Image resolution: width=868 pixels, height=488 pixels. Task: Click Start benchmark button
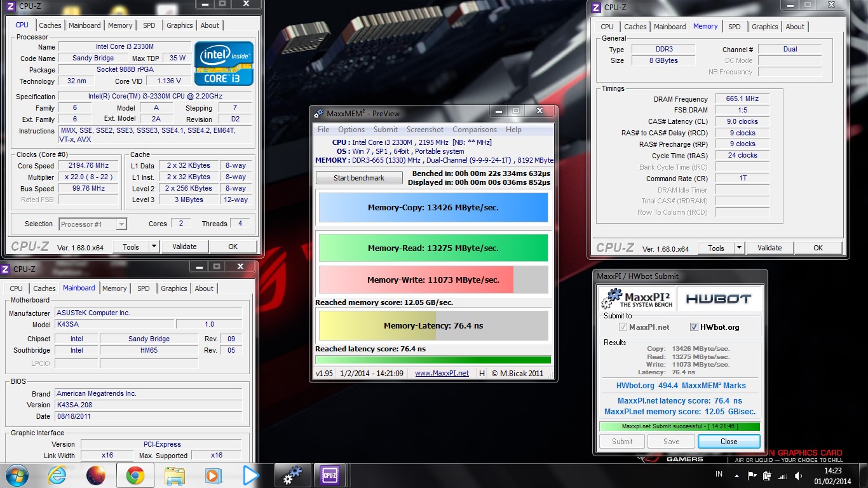click(x=359, y=178)
